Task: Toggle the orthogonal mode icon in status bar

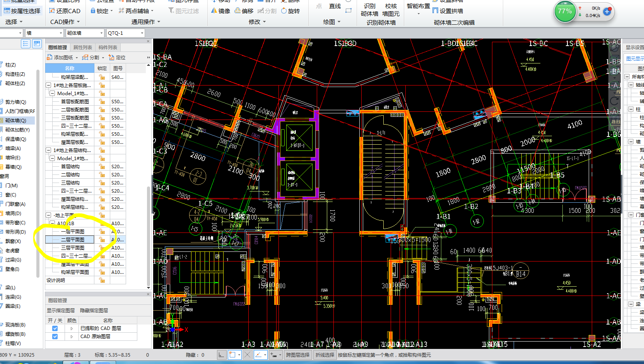Action: coord(221,355)
